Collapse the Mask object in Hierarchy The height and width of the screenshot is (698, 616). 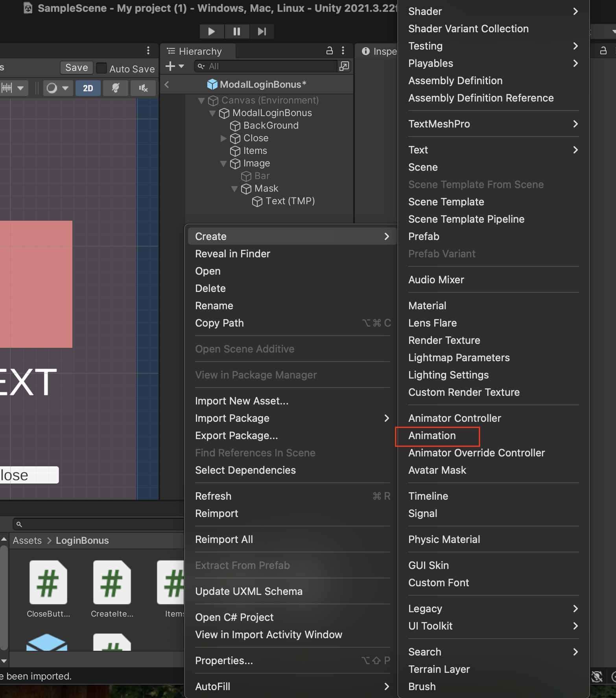click(234, 189)
